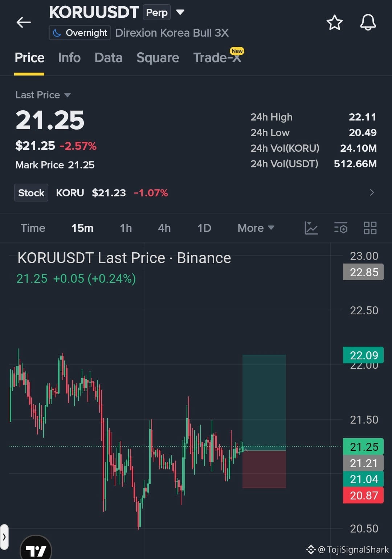
Task: Open KORU stock details chevron
Action: coord(372,192)
